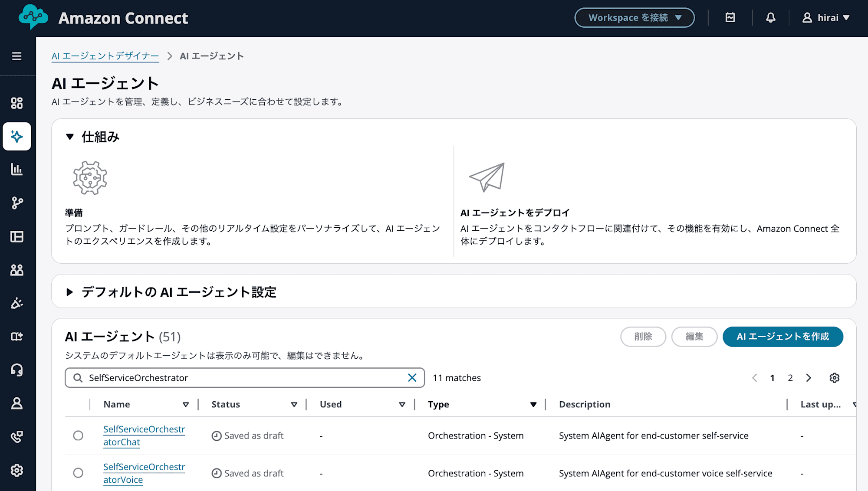Click the gear preparation illustration icon
The image size is (868, 491).
(90, 178)
